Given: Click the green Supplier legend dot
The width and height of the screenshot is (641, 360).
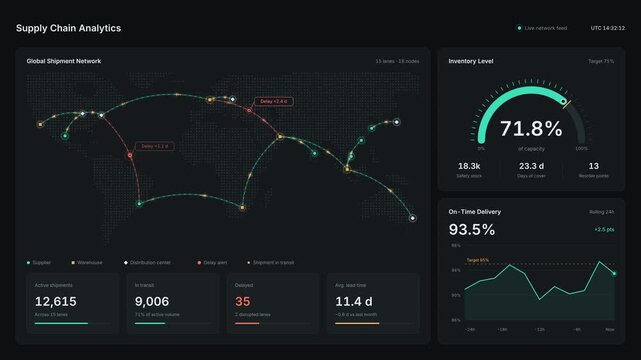Looking at the screenshot, I should pos(28,263).
